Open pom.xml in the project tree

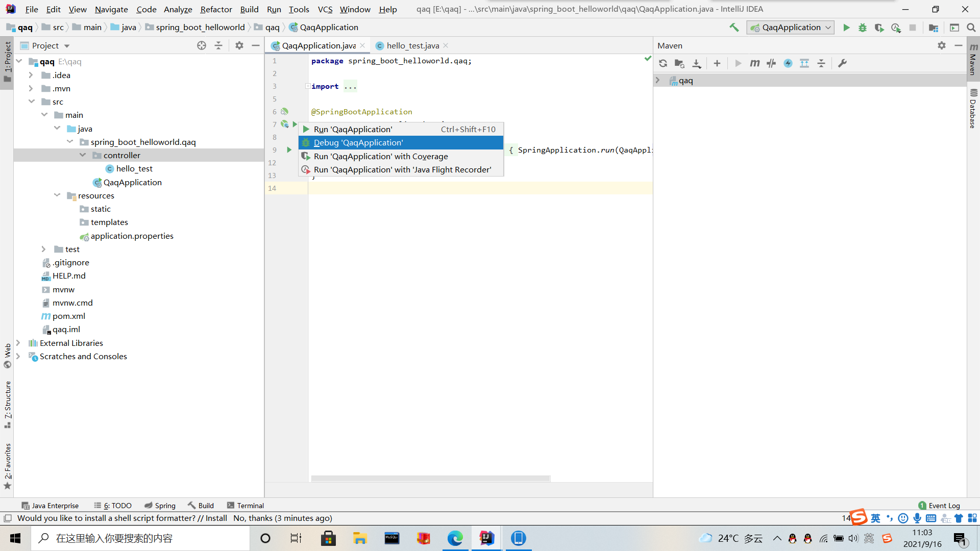(x=69, y=316)
